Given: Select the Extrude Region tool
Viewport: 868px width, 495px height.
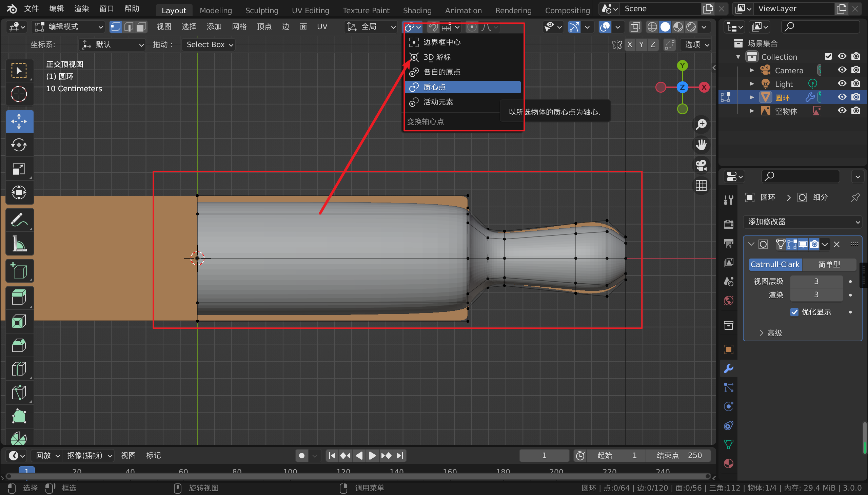Looking at the screenshot, I should pyautogui.click(x=19, y=298).
